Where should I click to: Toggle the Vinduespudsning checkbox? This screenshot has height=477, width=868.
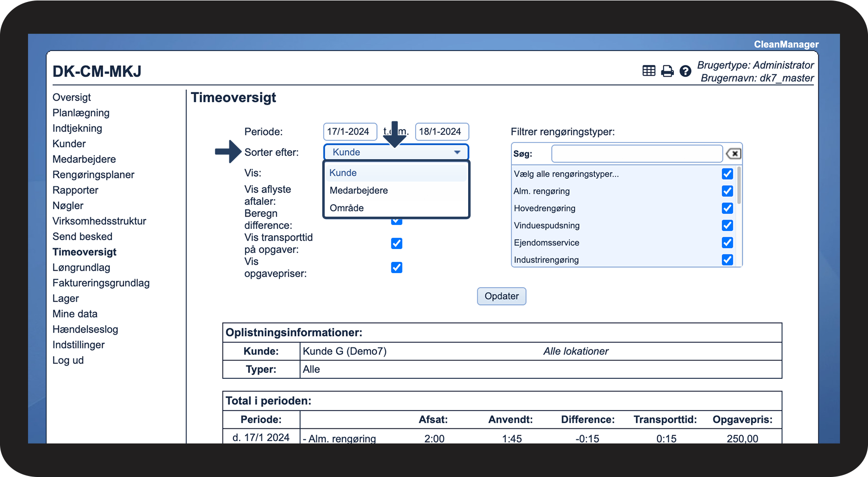click(727, 225)
